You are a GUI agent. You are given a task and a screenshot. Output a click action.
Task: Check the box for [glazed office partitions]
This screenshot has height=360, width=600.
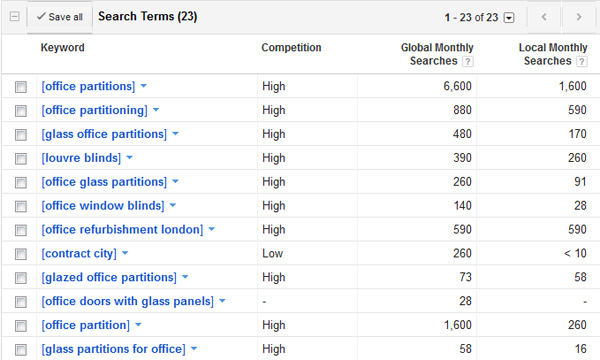21,278
